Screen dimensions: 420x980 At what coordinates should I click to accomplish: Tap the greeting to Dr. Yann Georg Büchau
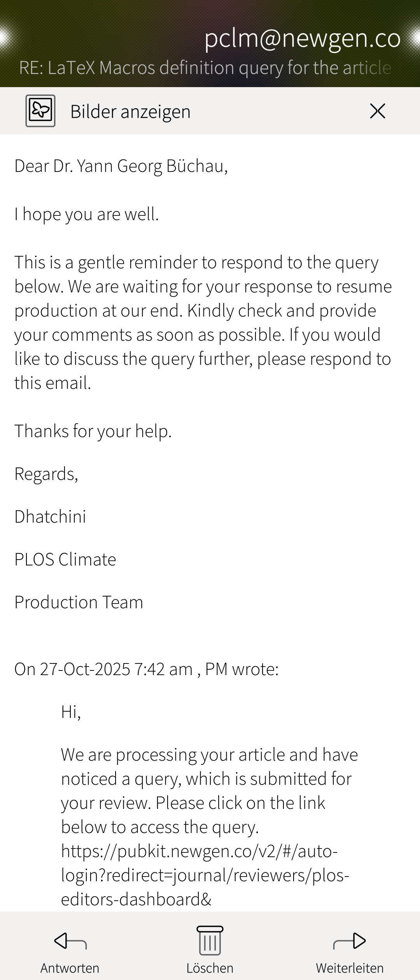(x=121, y=166)
